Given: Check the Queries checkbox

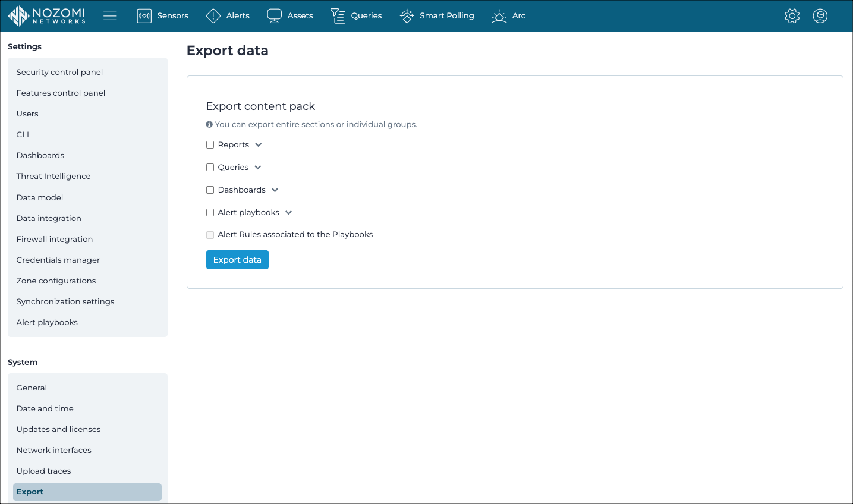Looking at the screenshot, I should coord(210,168).
